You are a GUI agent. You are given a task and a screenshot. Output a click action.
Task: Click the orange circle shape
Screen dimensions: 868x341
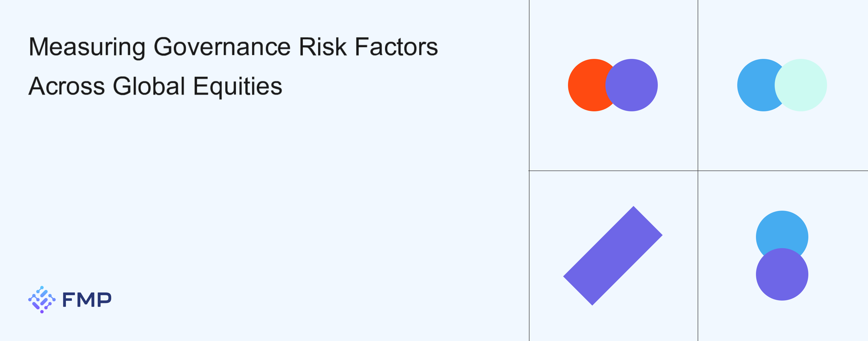pyautogui.click(x=586, y=85)
